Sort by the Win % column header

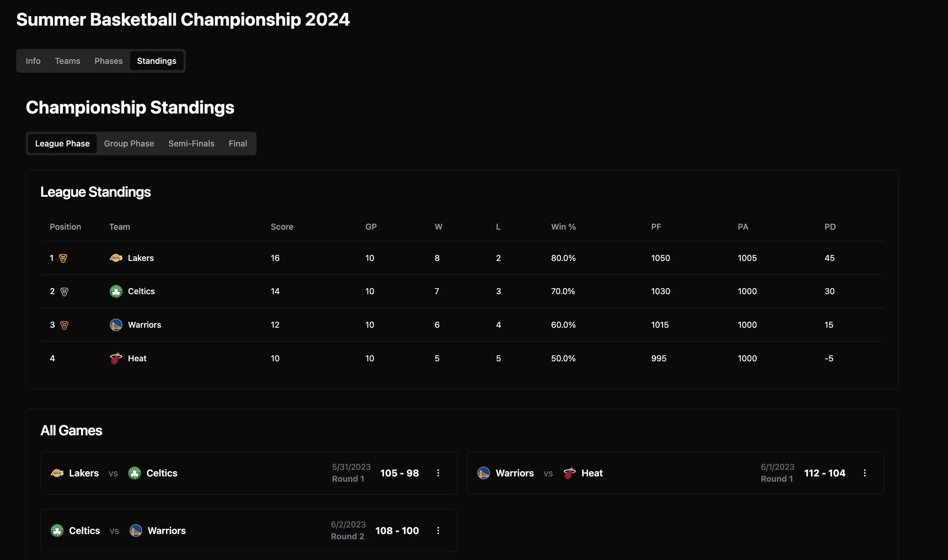pyautogui.click(x=563, y=227)
